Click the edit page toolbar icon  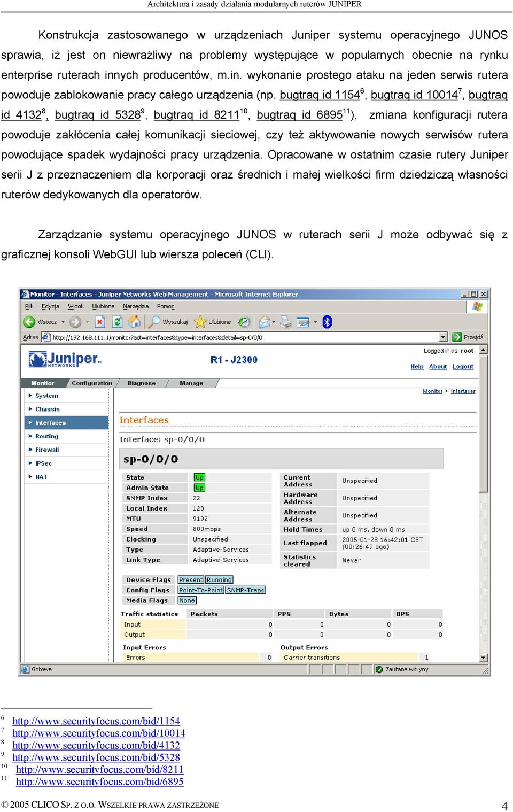(303, 322)
